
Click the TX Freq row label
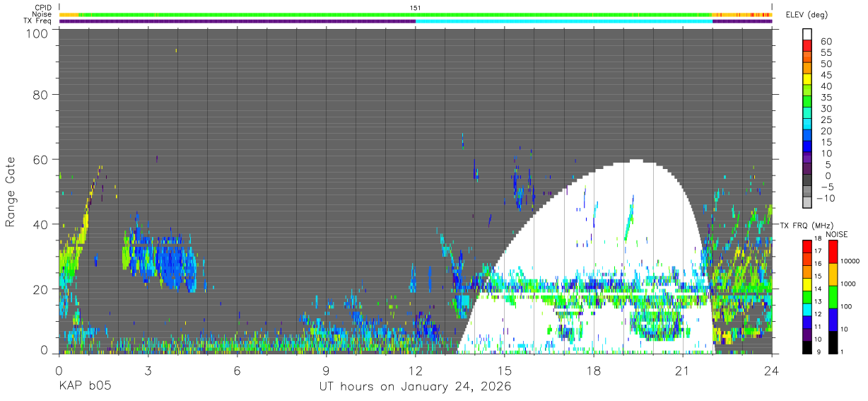click(38, 21)
